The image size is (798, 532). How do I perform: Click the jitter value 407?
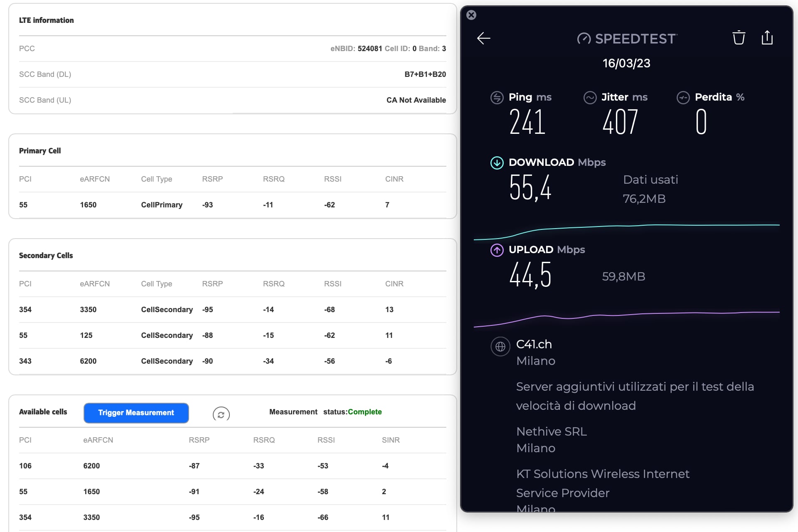[620, 122]
